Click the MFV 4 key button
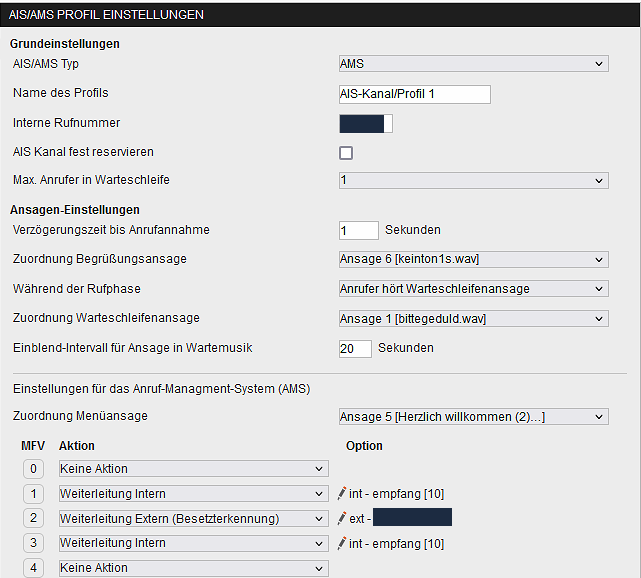This screenshot has width=641, height=578. click(x=34, y=568)
